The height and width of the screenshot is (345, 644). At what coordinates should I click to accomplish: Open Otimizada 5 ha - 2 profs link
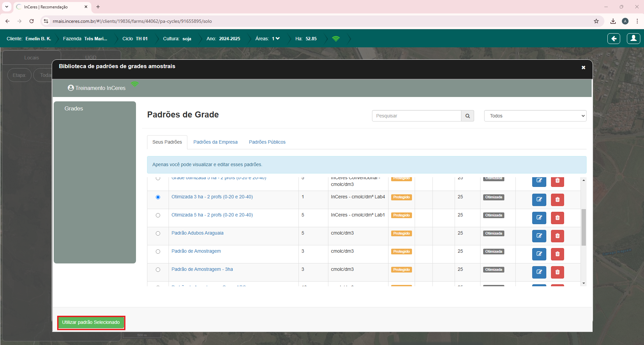point(212,215)
